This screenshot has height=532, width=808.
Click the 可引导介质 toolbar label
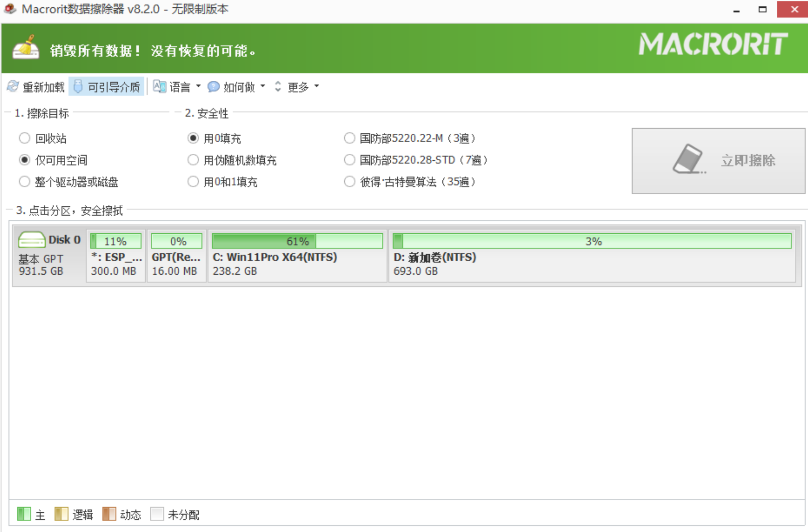point(114,87)
